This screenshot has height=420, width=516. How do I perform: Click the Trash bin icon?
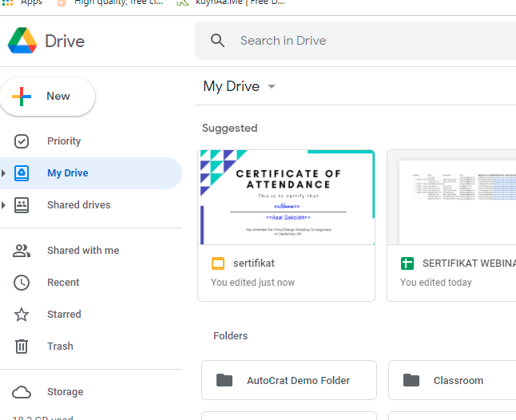22,347
